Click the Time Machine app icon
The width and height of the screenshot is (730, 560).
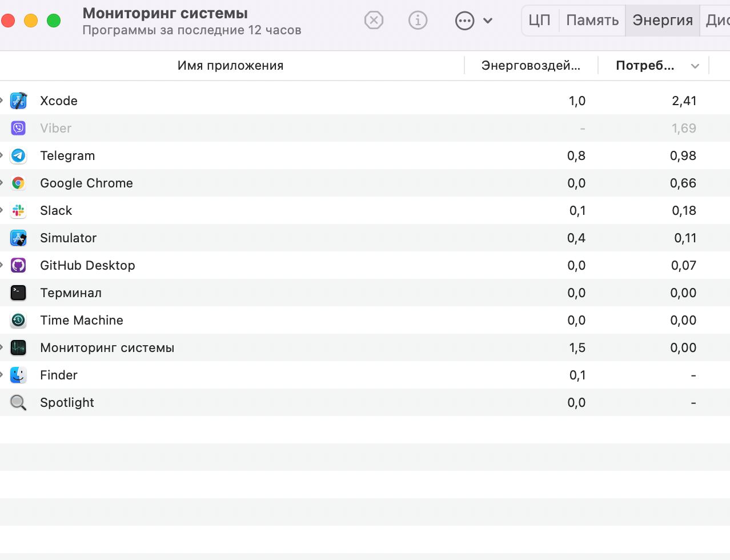18,320
